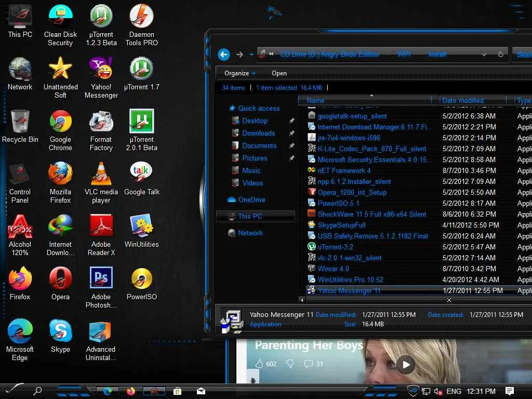Open Advanced Uninstaller desktop icon
This screenshot has height=399, width=532.
pos(101,332)
